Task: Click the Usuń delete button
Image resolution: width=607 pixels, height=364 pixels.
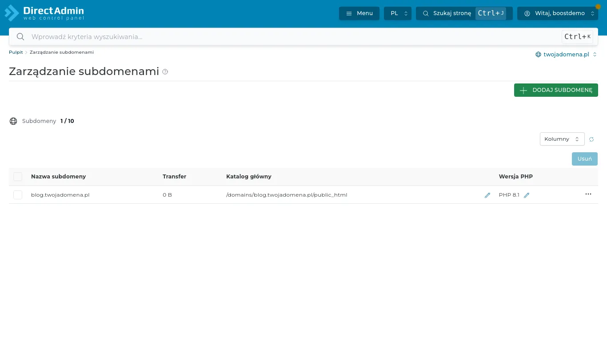Action: (x=585, y=159)
